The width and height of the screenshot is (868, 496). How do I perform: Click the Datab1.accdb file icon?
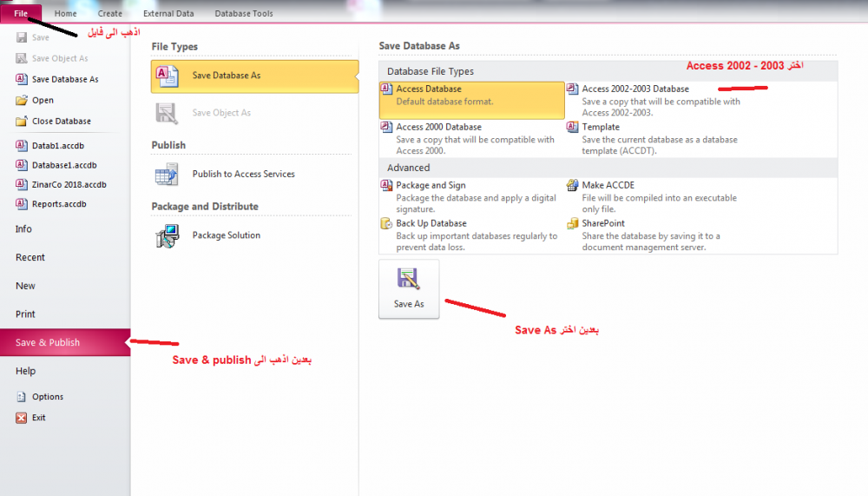pos(22,146)
